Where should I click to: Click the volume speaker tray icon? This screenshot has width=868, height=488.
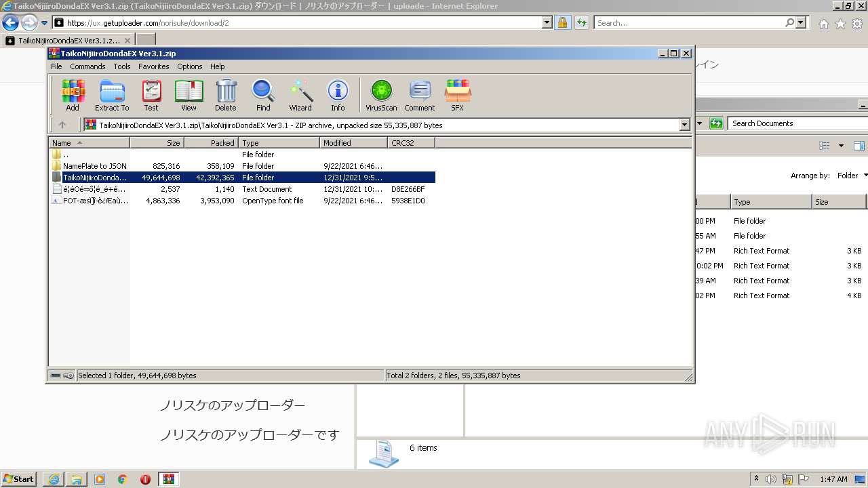(771, 479)
